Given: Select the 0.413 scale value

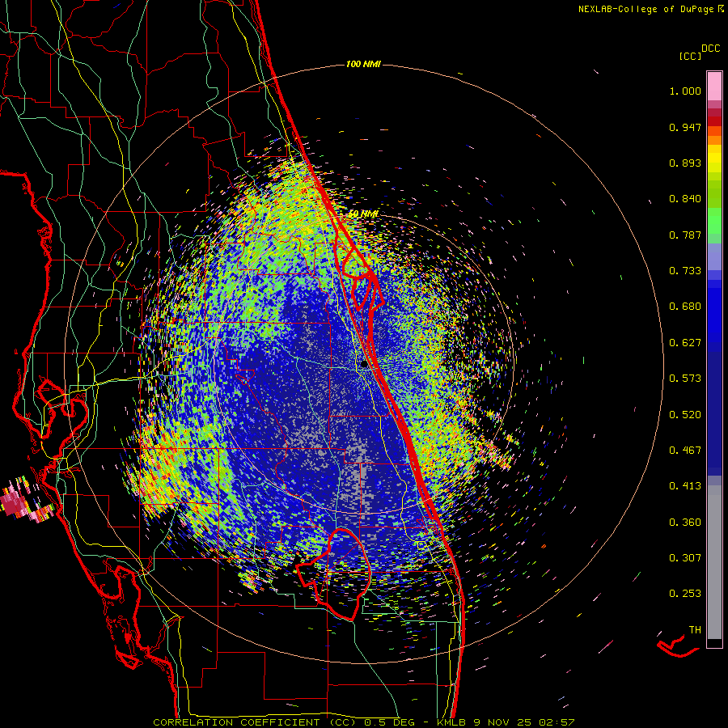Looking at the screenshot, I should 685,486.
